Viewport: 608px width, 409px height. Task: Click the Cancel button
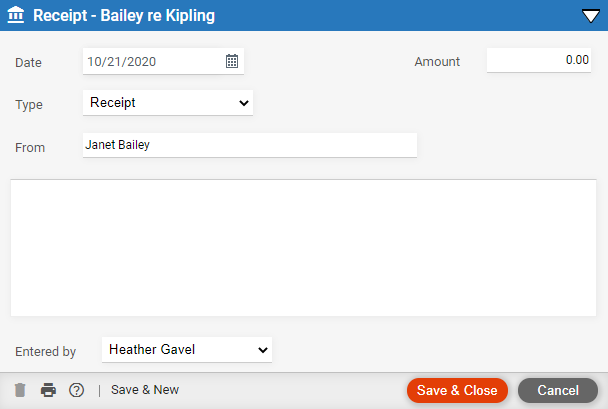pyautogui.click(x=558, y=390)
